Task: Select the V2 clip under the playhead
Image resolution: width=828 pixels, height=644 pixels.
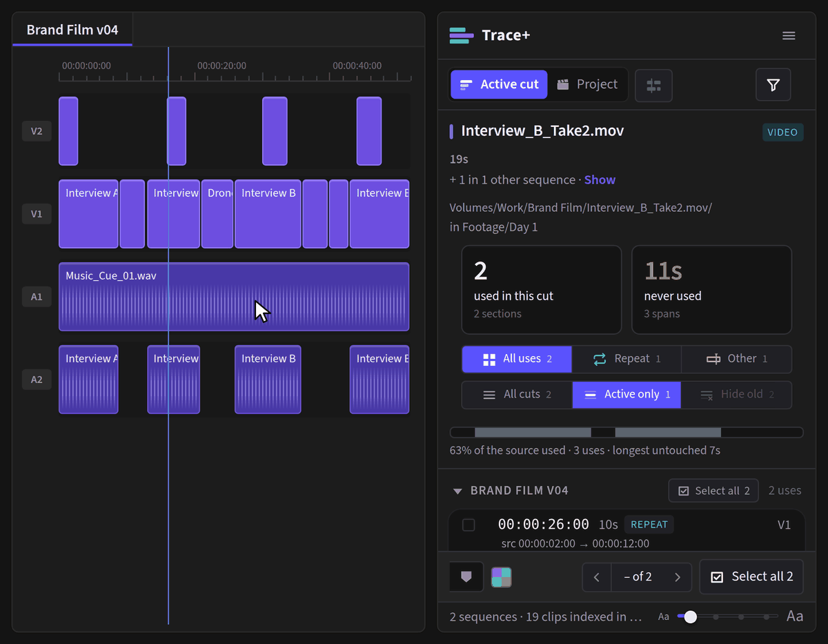Action: click(177, 131)
